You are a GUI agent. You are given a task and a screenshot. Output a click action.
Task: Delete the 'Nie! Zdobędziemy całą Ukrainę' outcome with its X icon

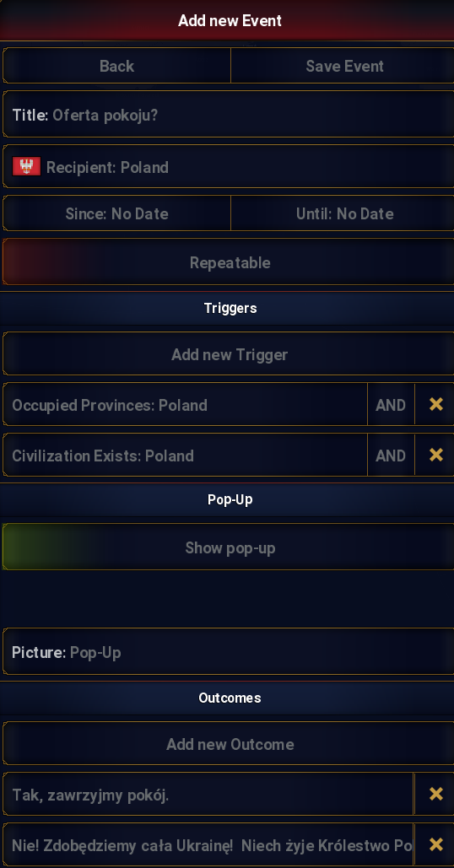(435, 844)
